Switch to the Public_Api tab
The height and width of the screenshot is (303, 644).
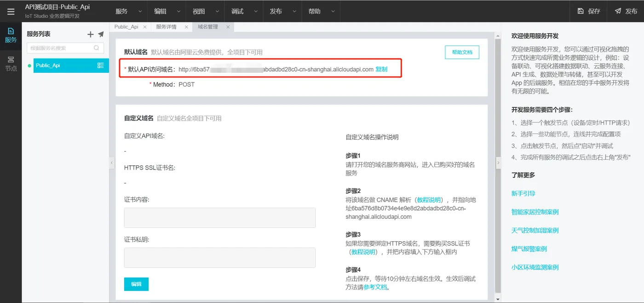[x=126, y=27]
